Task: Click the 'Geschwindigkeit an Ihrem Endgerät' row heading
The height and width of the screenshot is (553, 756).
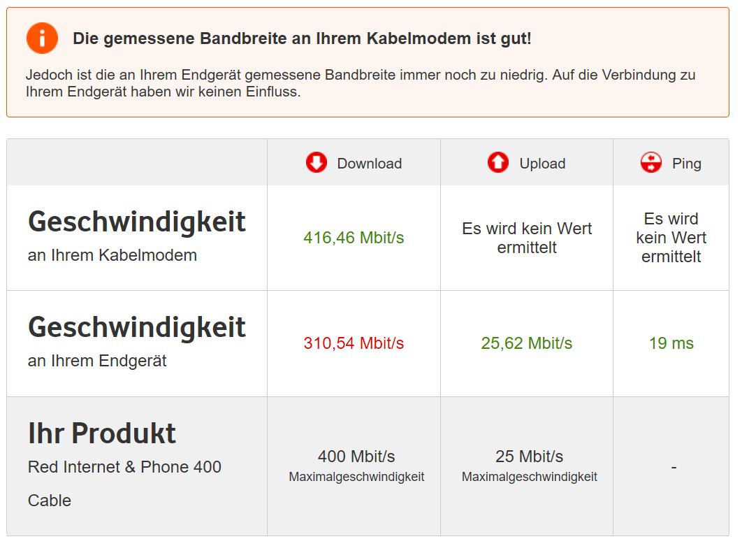Action: (137, 328)
